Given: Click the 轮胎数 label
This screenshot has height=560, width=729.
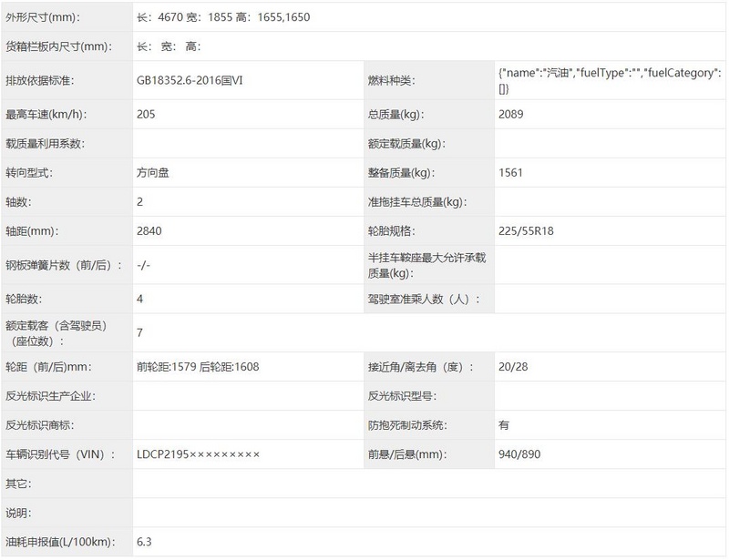Looking at the screenshot, I should pos(24,299).
